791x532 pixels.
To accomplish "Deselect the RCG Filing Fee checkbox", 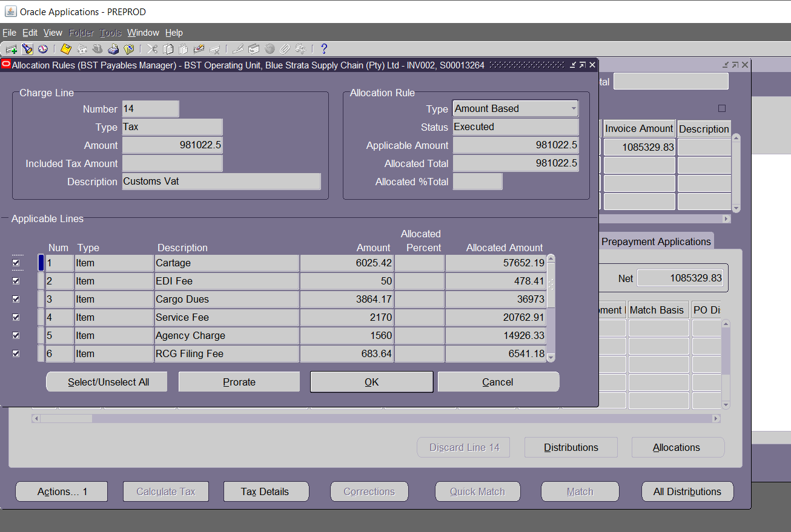I will (16, 353).
